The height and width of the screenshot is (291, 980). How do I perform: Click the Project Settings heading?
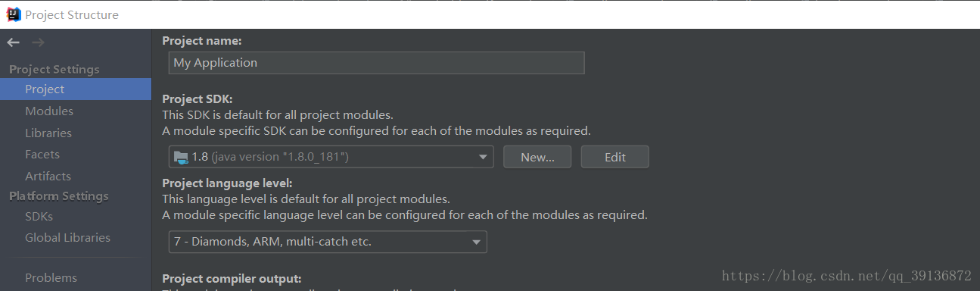pyautogui.click(x=54, y=69)
